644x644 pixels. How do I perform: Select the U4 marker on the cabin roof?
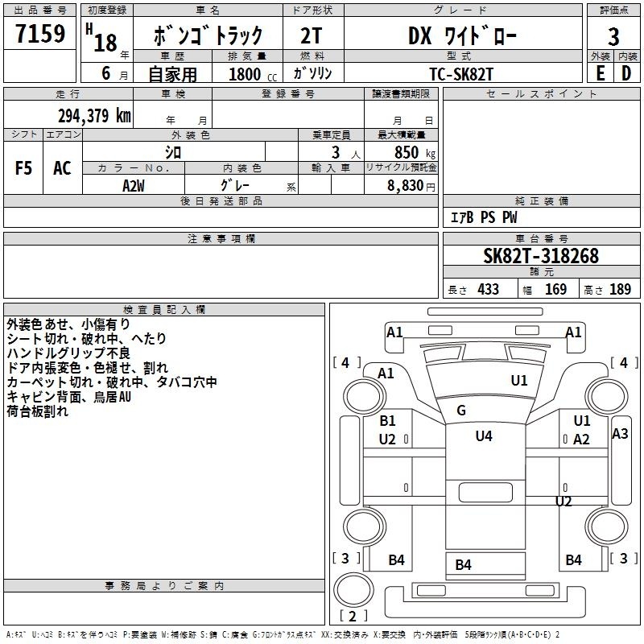(483, 436)
